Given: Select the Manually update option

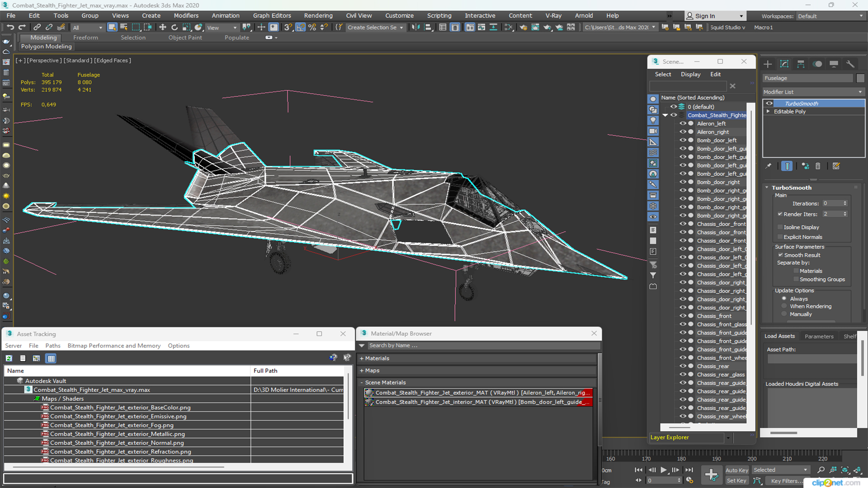Looking at the screenshot, I should point(784,314).
